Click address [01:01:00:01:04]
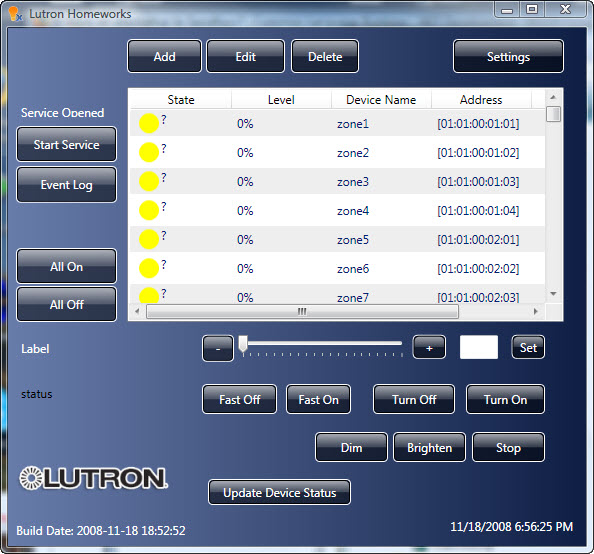This screenshot has height=554, width=594. 478,211
